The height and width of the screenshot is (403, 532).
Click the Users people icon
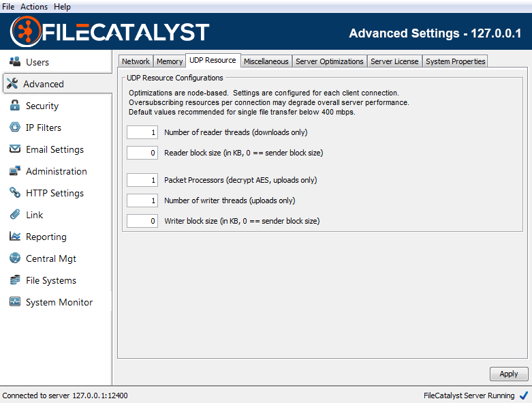click(x=15, y=61)
